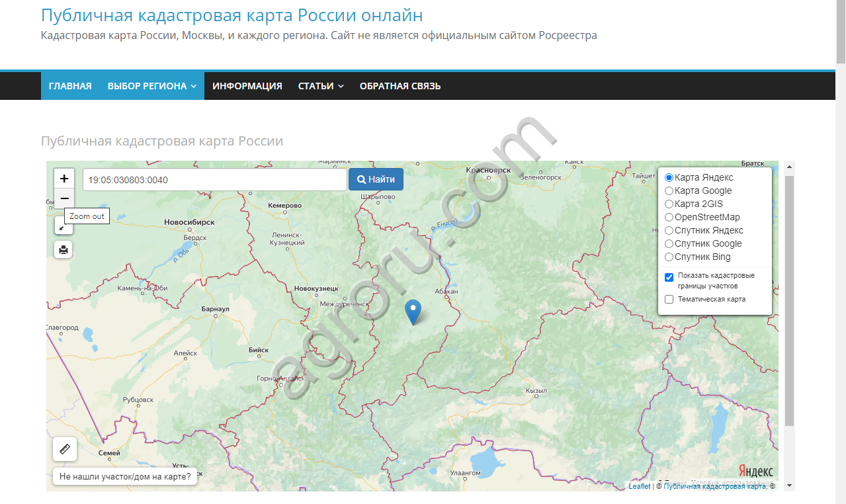The width and height of the screenshot is (846, 504).
Task: Print the map with the printer icon
Action: 63,249
